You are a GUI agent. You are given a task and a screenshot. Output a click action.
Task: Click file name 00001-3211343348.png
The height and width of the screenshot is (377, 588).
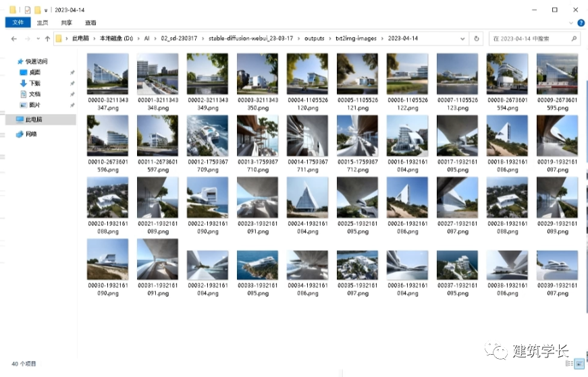pyautogui.click(x=158, y=104)
